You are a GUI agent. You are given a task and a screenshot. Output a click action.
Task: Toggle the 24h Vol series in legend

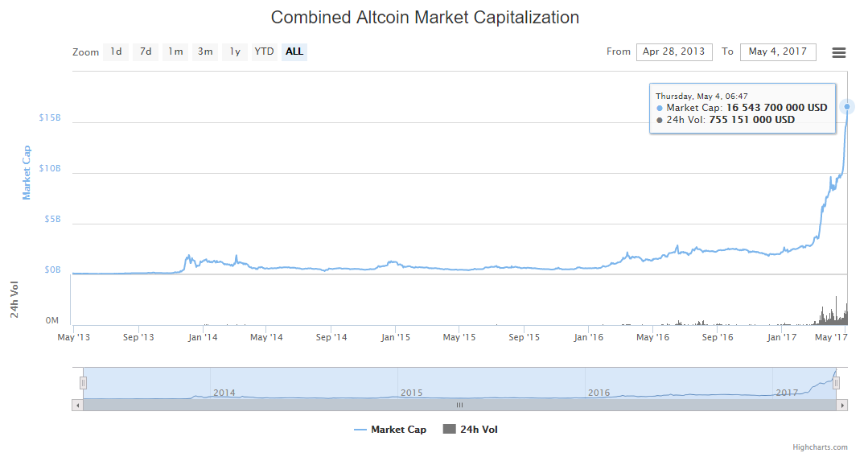471,430
